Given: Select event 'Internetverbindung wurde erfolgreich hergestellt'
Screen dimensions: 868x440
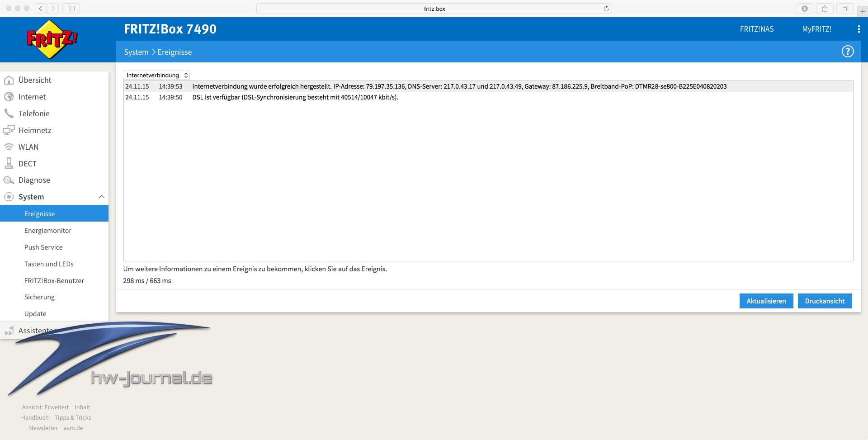Looking at the screenshot, I should click(488, 86).
